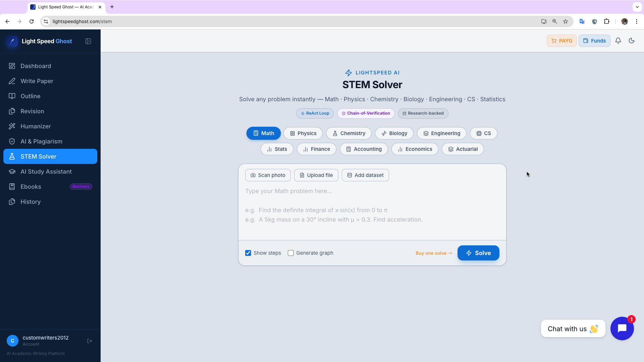
Task: Click the Research-backed badge
Action: pyautogui.click(x=423, y=113)
